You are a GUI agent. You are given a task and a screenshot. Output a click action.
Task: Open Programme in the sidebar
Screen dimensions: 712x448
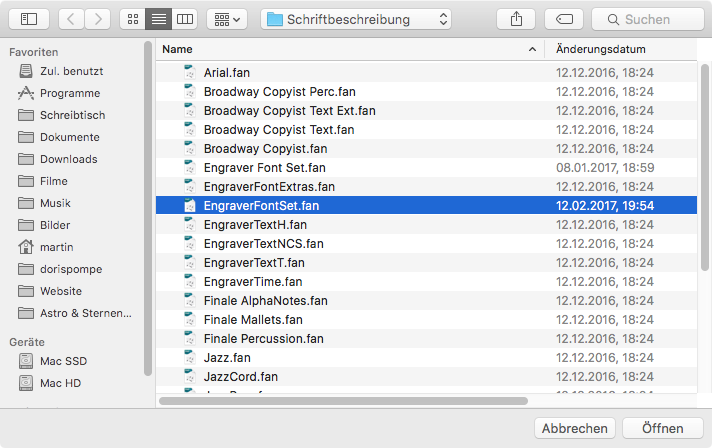coord(69,93)
